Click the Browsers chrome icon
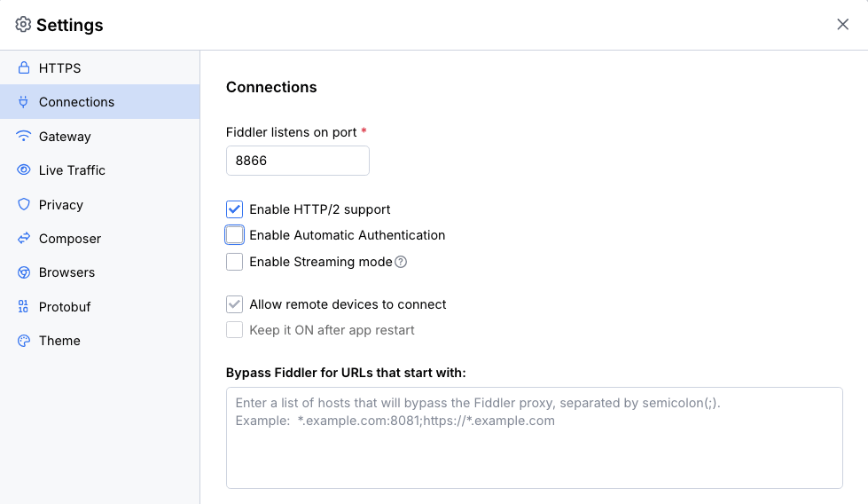This screenshot has width=868, height=504. click(24, 272)
